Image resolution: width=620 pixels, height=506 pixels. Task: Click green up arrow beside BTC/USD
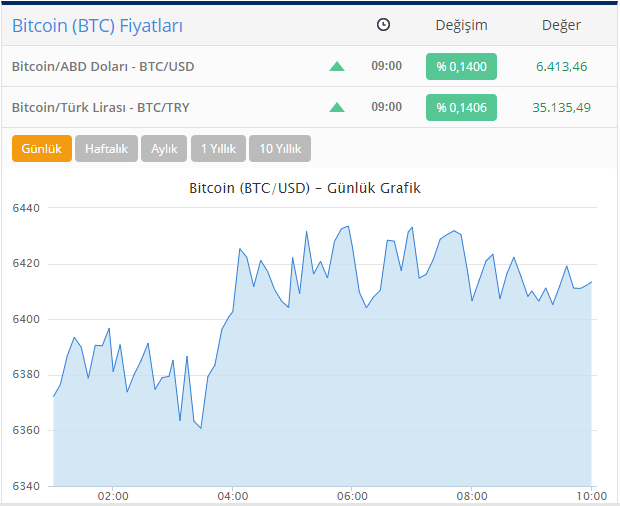337,66
